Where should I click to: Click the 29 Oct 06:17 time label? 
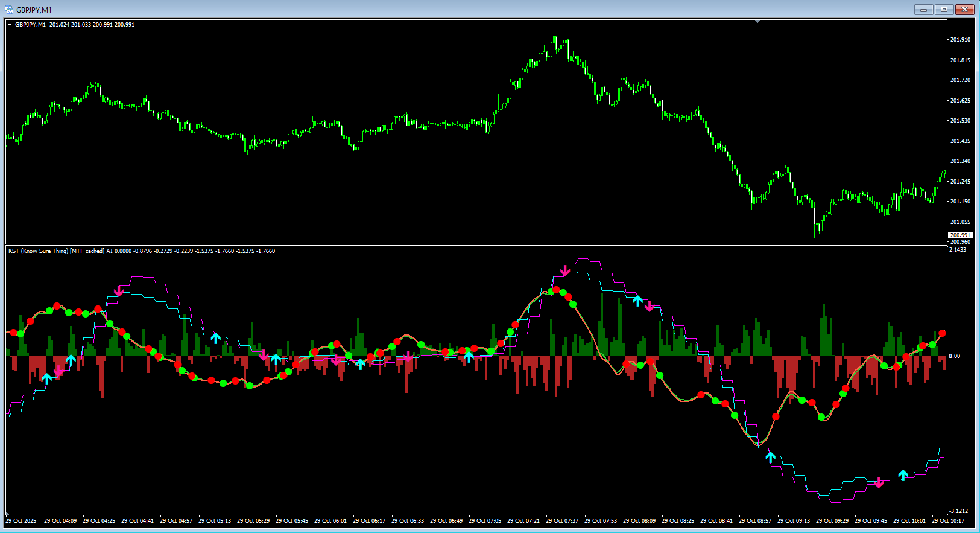point(369,521)
